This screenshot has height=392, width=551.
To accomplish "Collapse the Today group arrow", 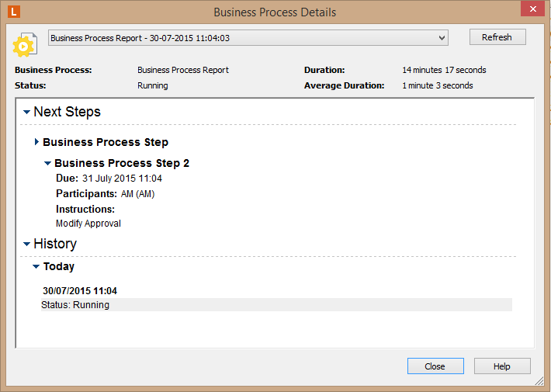I will [36, 266].
